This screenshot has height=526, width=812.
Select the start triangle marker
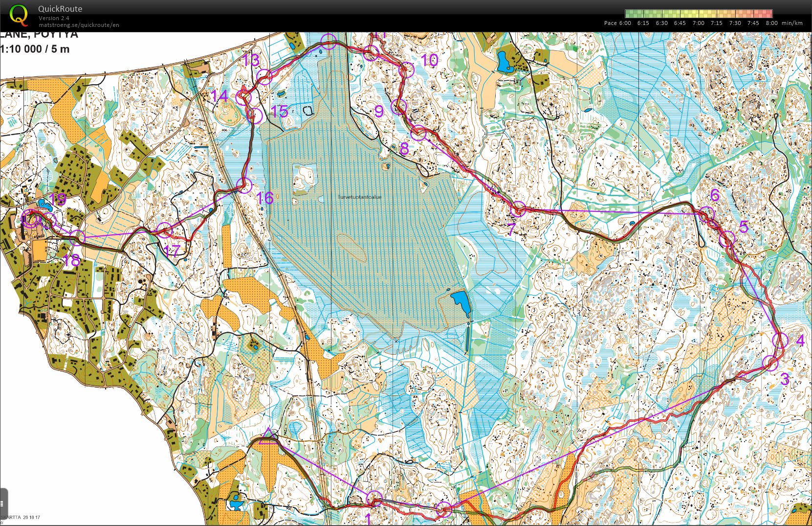click(x=268, y=436)
